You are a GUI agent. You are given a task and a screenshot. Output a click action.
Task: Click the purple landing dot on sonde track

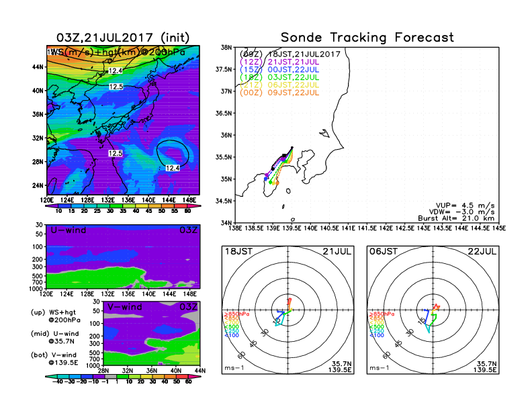[x=267, y=175]
